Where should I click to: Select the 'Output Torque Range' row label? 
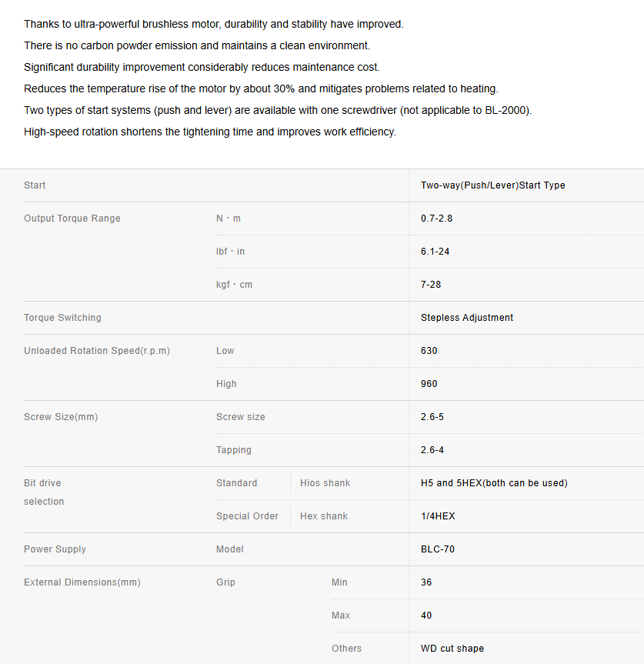pyautogui.click(x=72, y=219)
